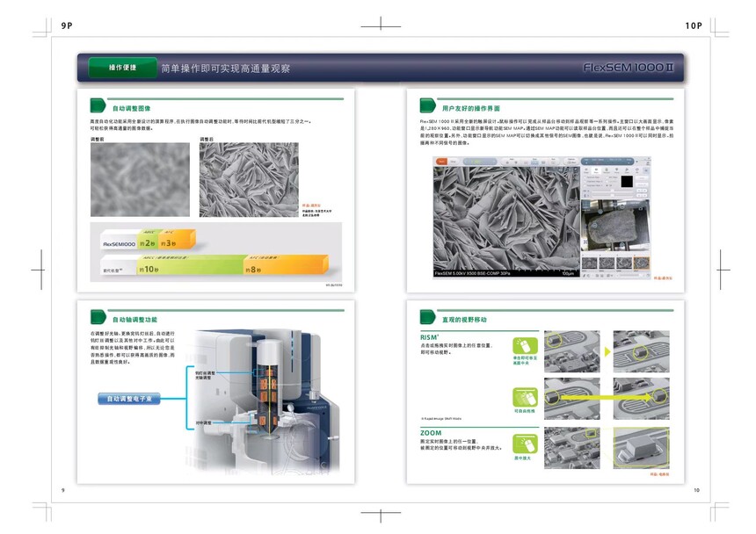This screenshot has height=534, width=756.
Task: Click the yellow triangle arrow between RISM images
Action: (607, 351)
